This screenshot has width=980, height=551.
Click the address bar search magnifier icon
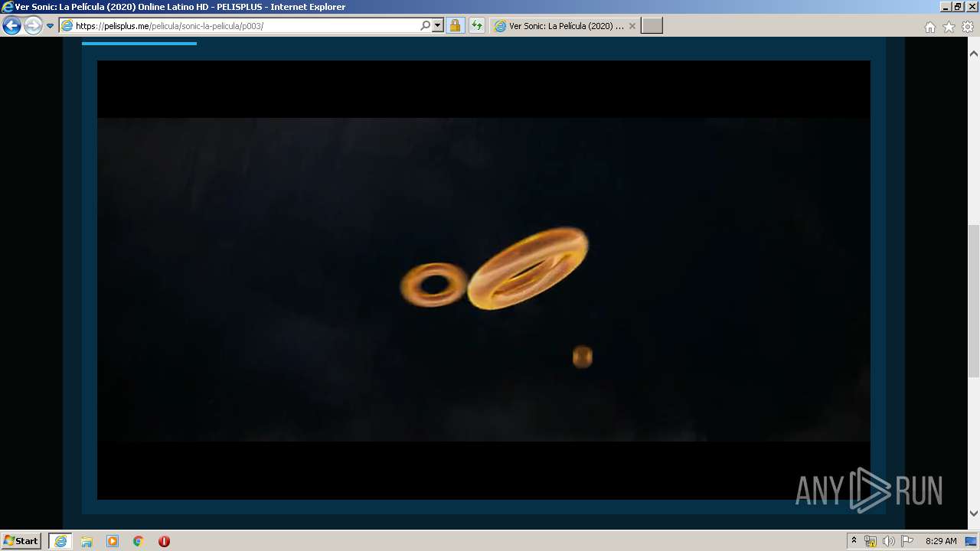pos(426,26)
